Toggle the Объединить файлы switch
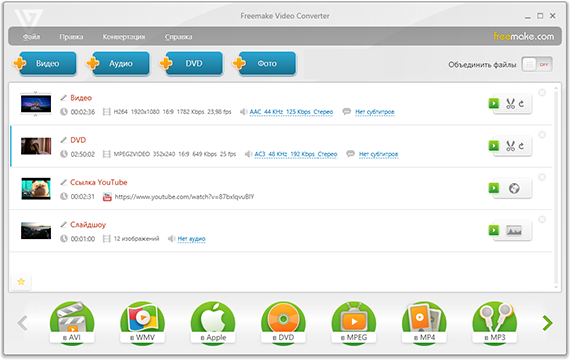The width and height of the screenshot is (570, 360). [537, 65]
